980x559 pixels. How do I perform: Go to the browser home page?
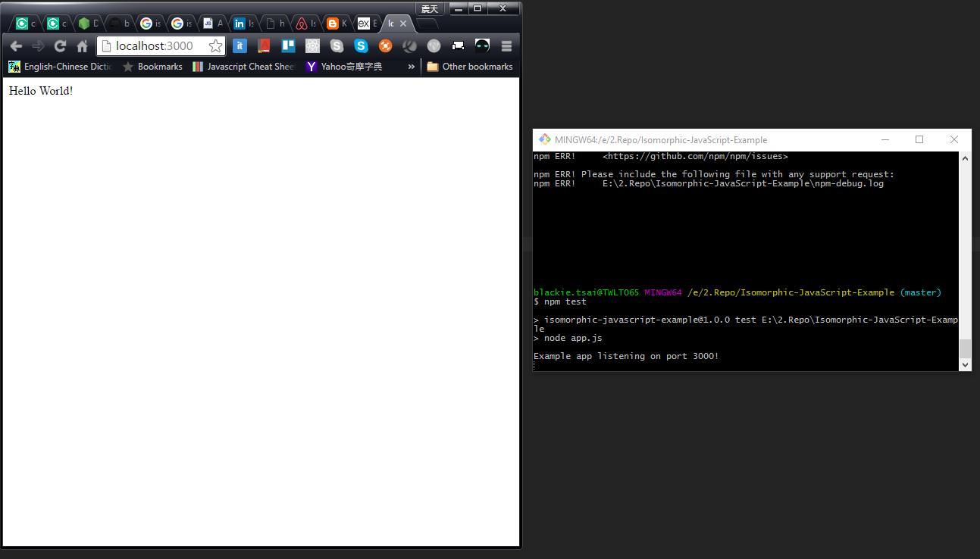tap(82, 46)
